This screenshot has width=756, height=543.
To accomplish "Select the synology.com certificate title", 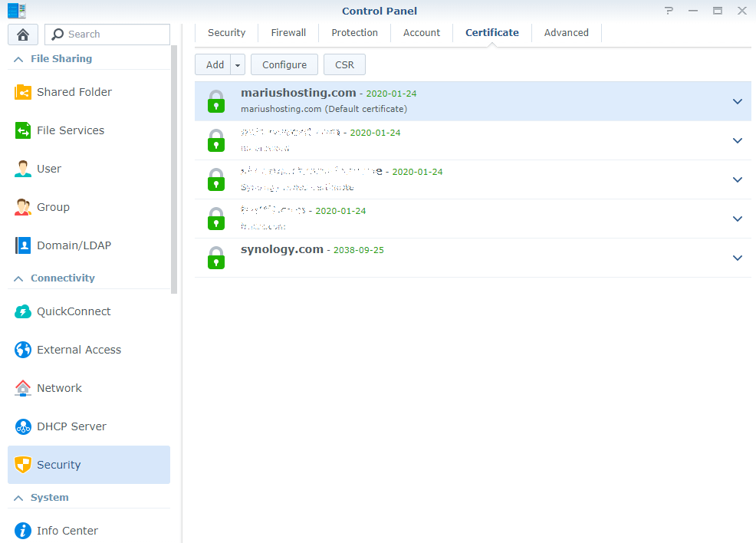I will pos(281,249).
